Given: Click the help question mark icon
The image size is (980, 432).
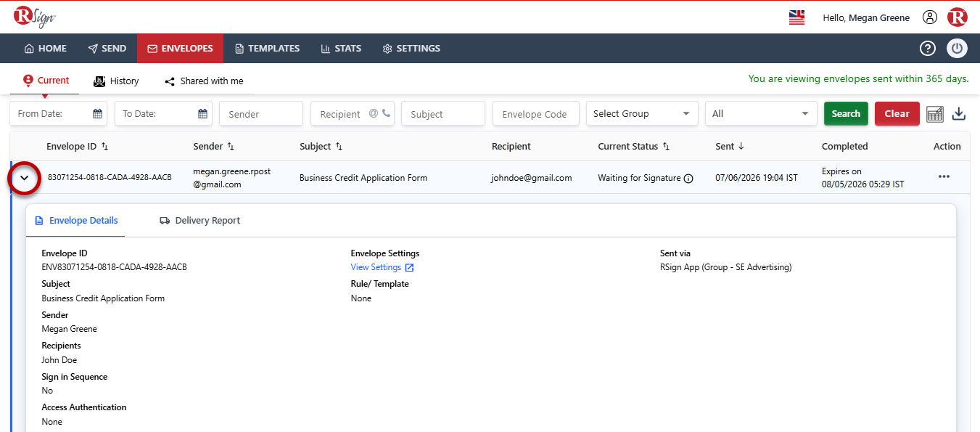Looking at the screenshot, I should (x=928, y=49).
